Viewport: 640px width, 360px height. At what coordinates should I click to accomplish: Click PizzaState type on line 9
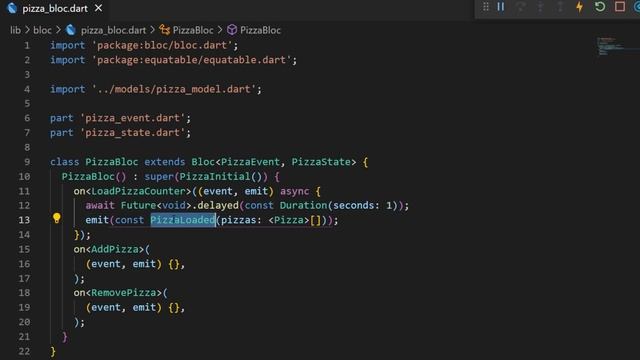(321, 162)
